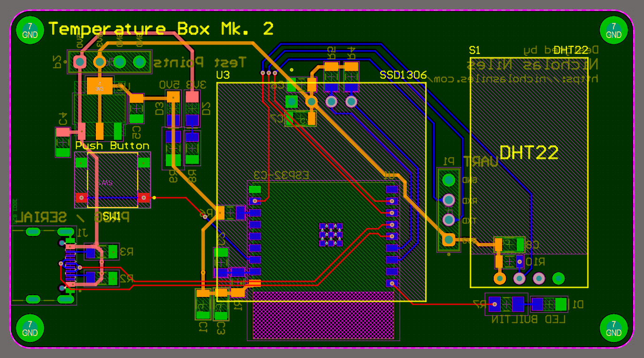Select the C3 capacitor footprint
This screenshot has width=644, height=358.
pyautogui.click(x=220, y=304)
